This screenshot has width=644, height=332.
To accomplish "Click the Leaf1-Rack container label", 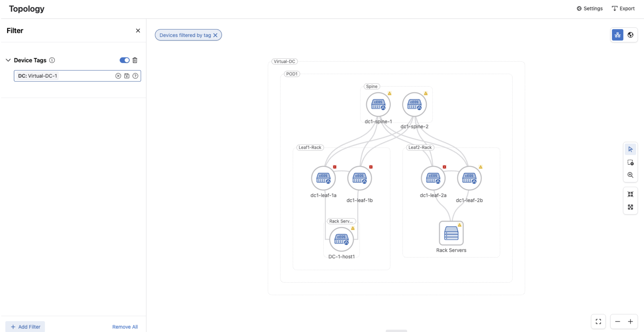I will click(x=310, y=147).
